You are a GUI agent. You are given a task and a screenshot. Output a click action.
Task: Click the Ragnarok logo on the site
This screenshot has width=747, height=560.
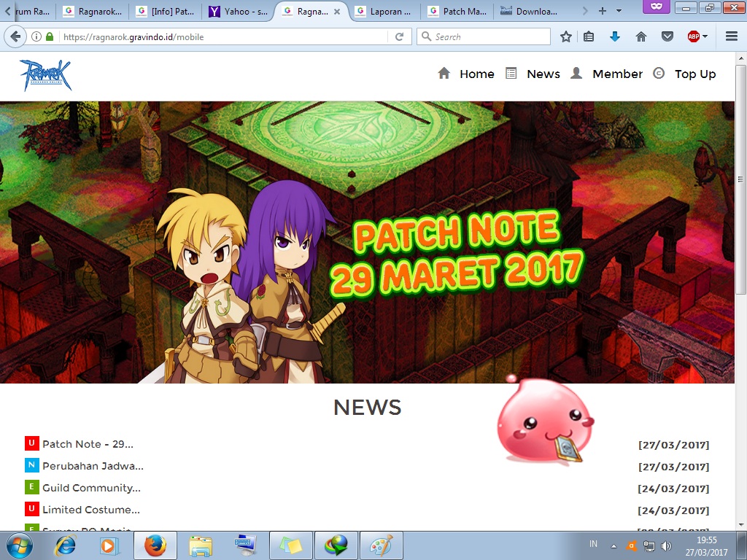pyautogui.click(x=46, y=75)
